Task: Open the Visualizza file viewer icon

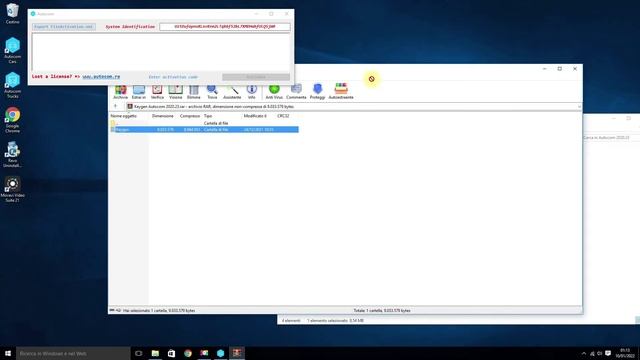Action: (176, 92)
